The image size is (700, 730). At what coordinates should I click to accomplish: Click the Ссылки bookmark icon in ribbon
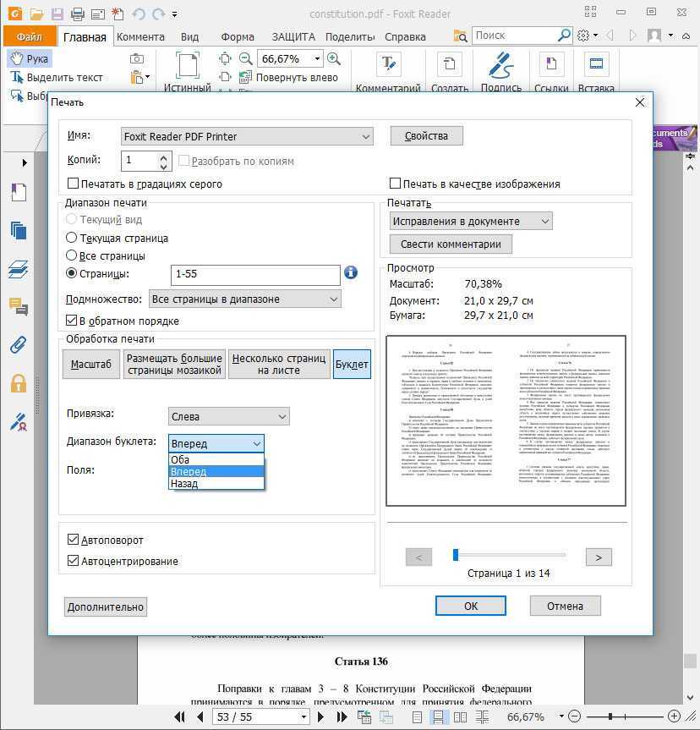551,64
